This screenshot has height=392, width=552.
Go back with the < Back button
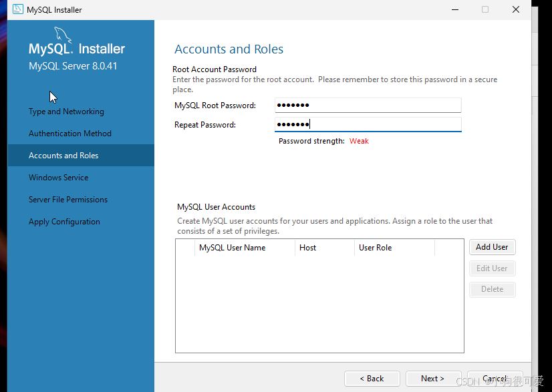(372, 379)
